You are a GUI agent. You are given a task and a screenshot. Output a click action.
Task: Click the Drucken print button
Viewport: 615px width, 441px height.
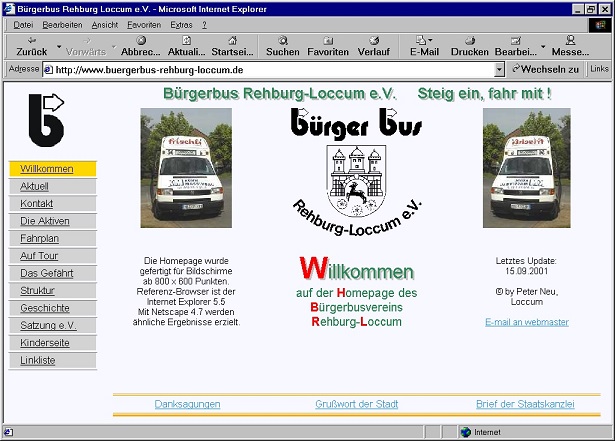click(x=469, y=46)
